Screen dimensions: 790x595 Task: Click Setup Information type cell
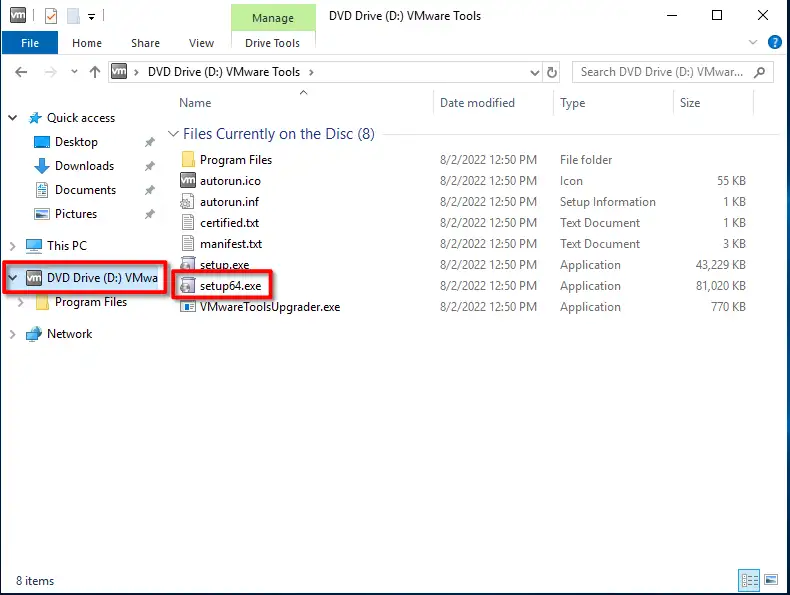[x=608, y=202]
